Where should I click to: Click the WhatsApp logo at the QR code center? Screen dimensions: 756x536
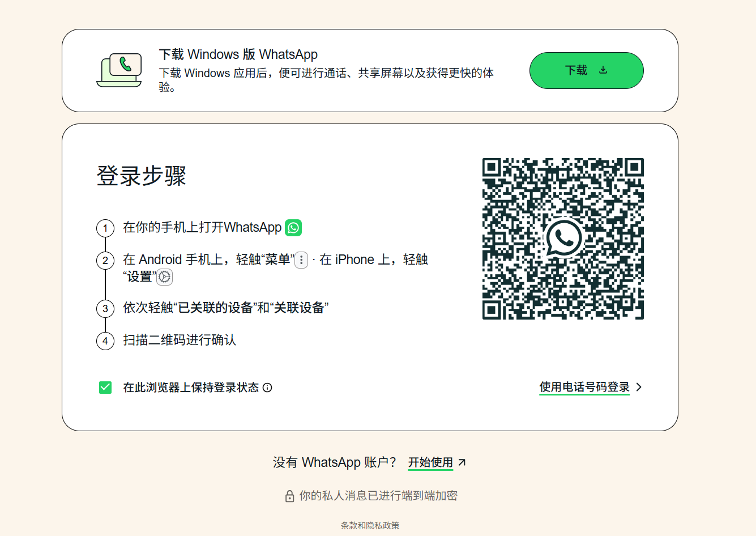pos(562,239)
